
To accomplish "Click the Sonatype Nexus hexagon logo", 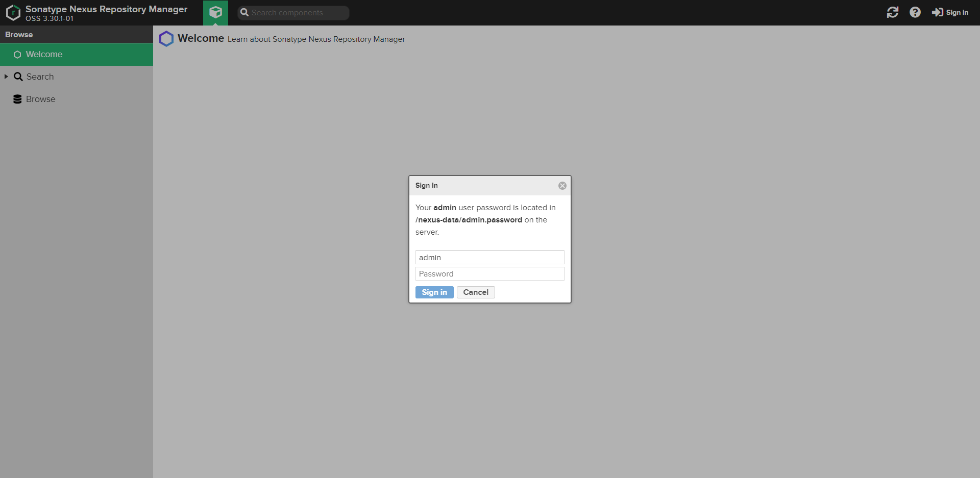I will pos(13,13).
